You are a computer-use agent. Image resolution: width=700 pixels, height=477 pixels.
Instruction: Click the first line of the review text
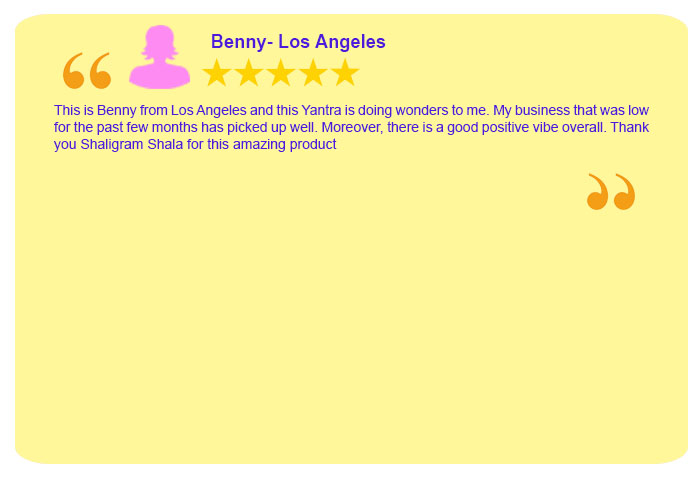click(351, 110)
